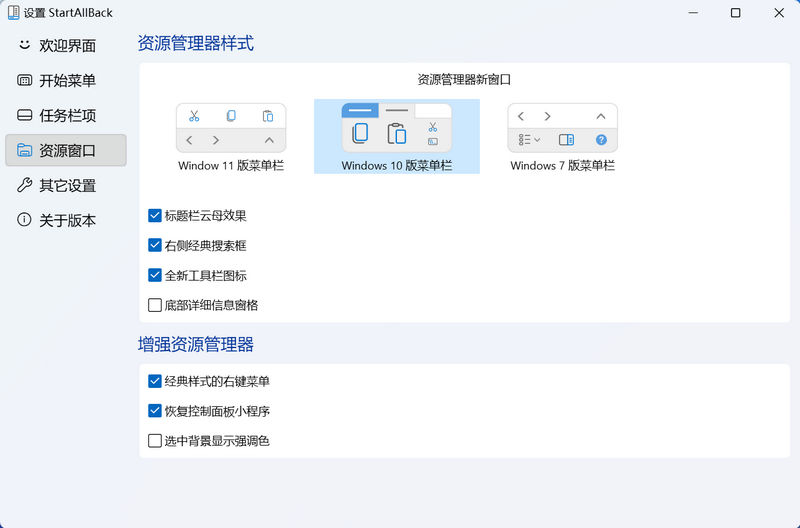This screenshot has width=800, height=528.
Task: Choose the Windows 7 版菜单栏 style preview
Action: [562, 128]
